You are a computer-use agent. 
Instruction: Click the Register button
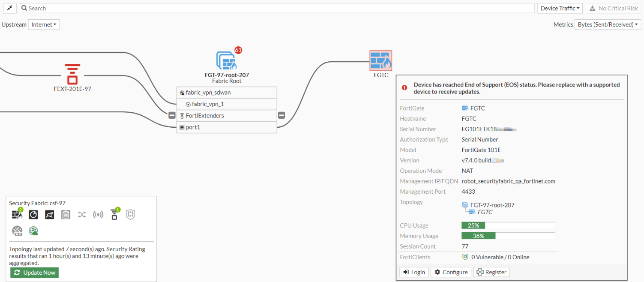pos(491,272)
